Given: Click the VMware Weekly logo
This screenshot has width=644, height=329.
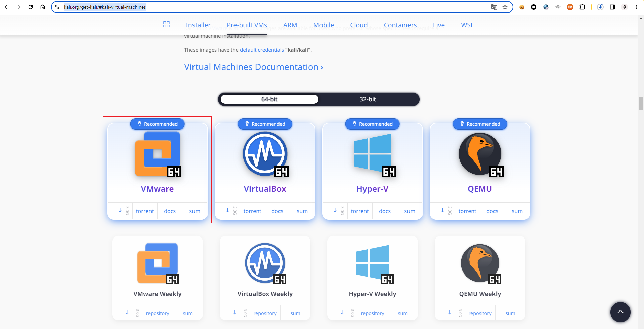Looking at the screenshot, I should pos(158,263).
